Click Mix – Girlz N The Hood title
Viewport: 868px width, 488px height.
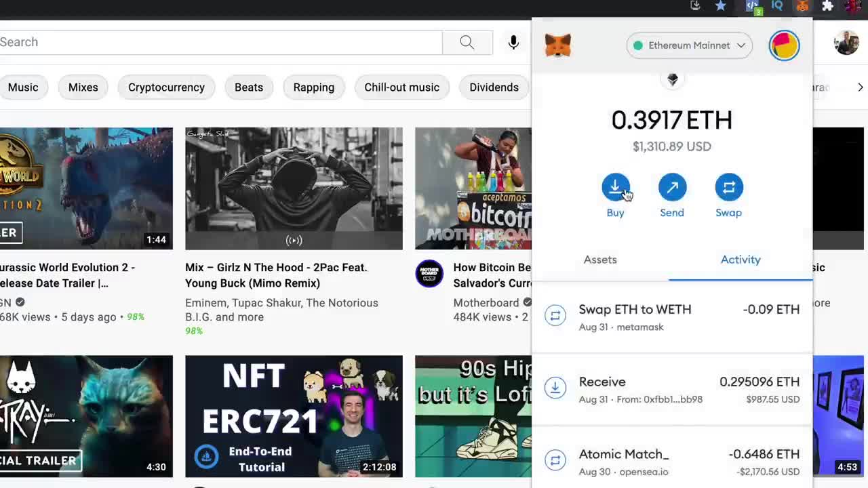coord(276,275)
